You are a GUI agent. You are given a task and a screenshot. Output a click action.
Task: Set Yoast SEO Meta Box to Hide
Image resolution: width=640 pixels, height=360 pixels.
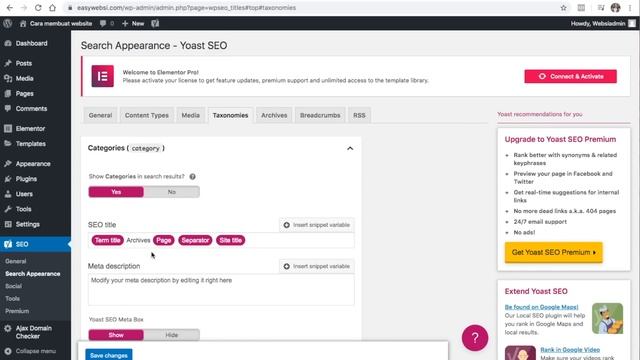click(x=172, y=335)
